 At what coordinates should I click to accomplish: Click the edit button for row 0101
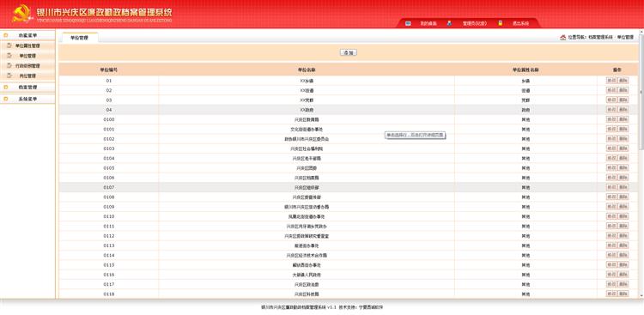pyautogui.click(x=611, y=129)
